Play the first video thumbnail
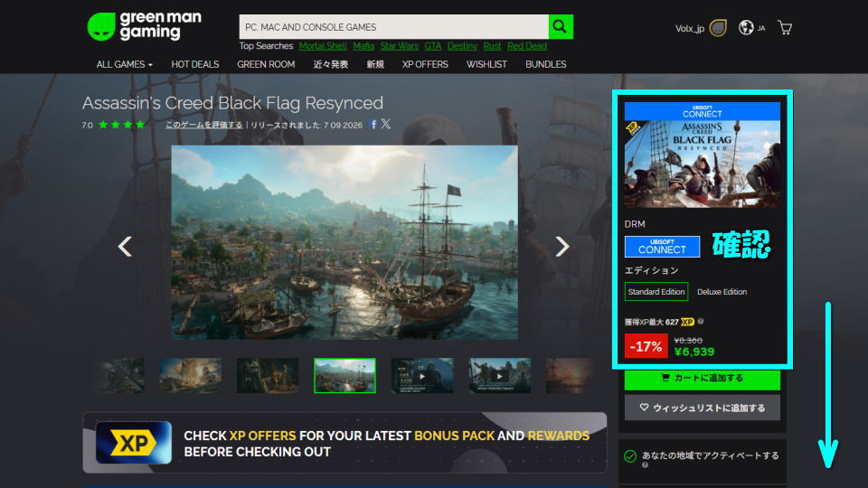This screenshot has height=488, width=868. [422, 376]
